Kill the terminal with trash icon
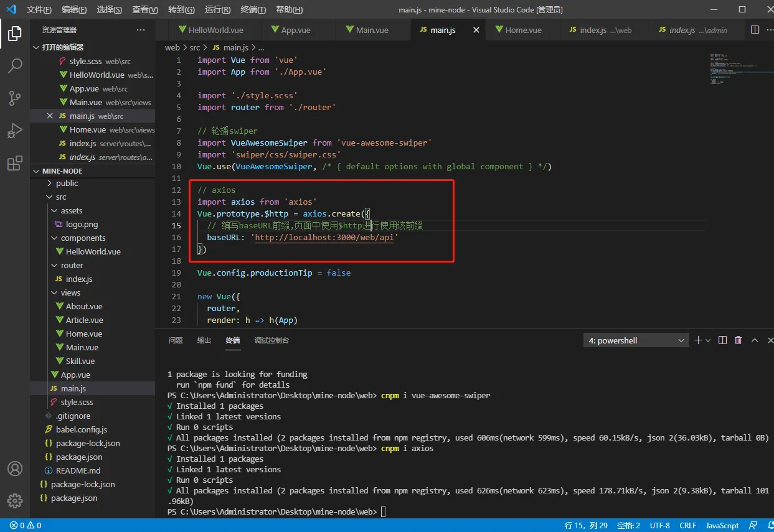The height and width of the screenshot is (532, 774). 739,340
